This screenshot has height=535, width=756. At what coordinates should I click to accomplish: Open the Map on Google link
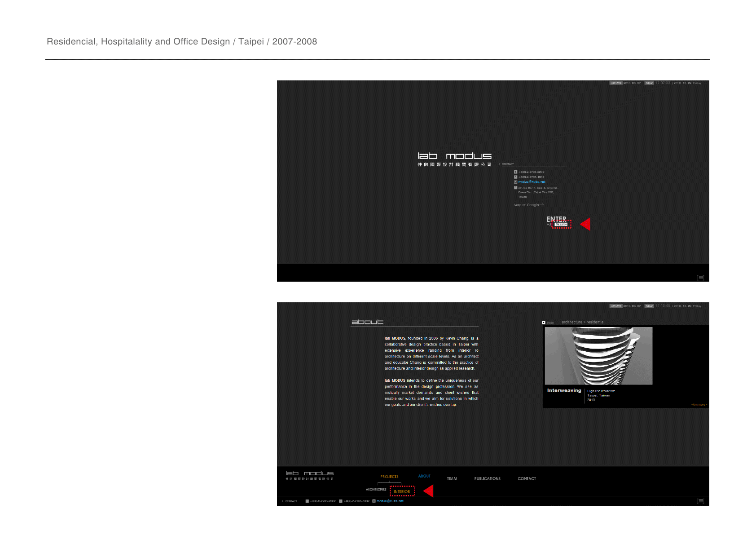tap(529, 205)
